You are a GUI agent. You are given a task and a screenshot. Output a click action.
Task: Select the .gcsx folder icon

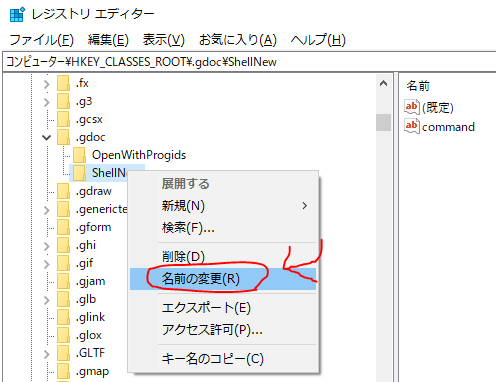[x=63, y=119]
